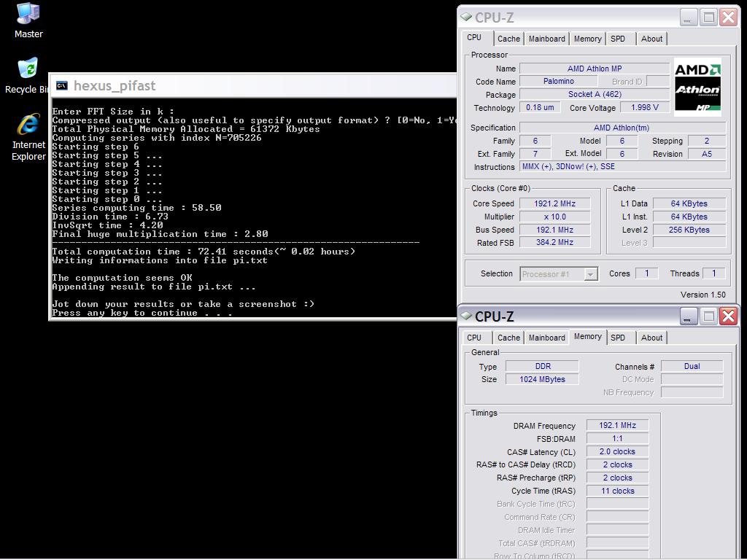Click Level 2 cache value 256 KBytes
This screenshot has height=560, width=747.
689,230
